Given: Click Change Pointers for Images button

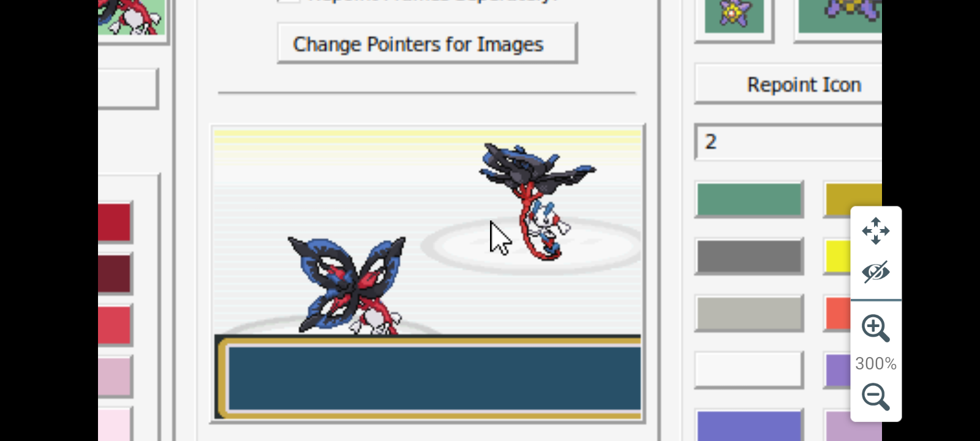Looking at the screenshot, I should coord(427,43).
